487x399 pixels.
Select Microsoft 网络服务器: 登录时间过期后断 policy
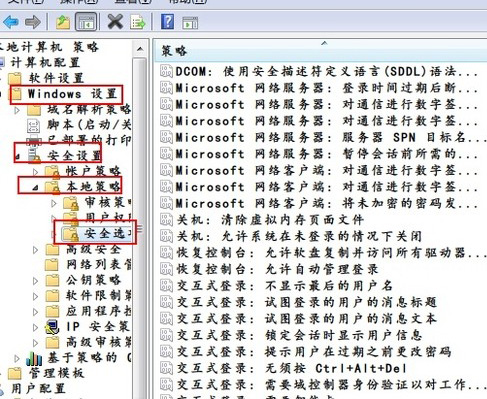[327, 88]
